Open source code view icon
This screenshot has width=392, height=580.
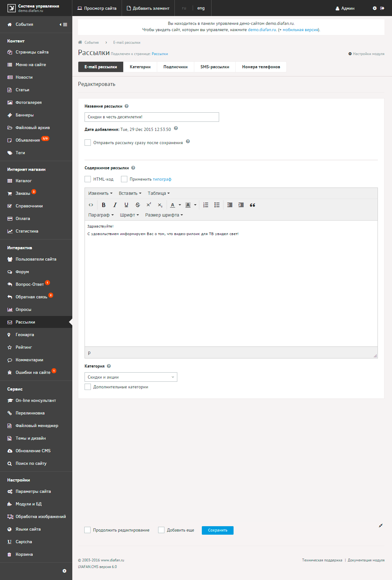click(91, 205)
